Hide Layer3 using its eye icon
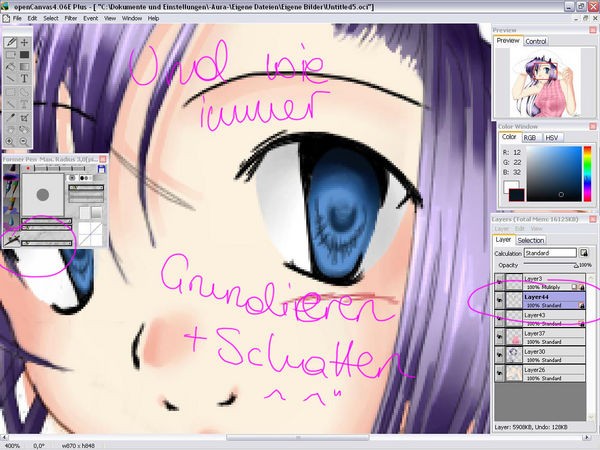This screenshot has height=450, width=600. 500,282
